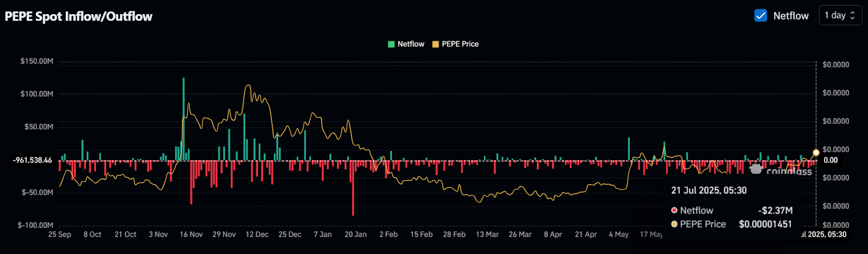The width and height of the screenshot is (868, 254).
Task: Click the 2 Feb date label
Action: coord(388,234)
